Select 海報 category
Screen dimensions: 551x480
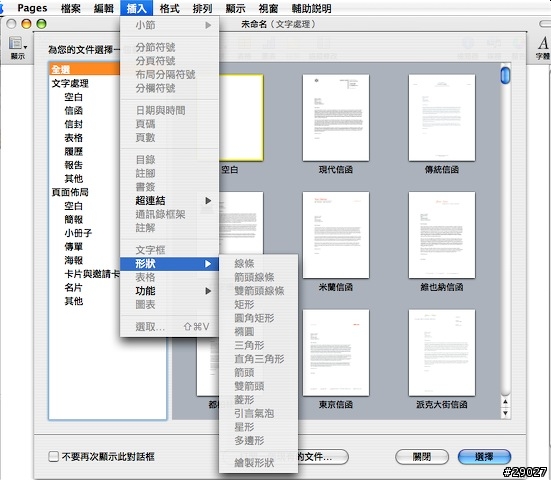pyautogui.click(x=73, y=260)
